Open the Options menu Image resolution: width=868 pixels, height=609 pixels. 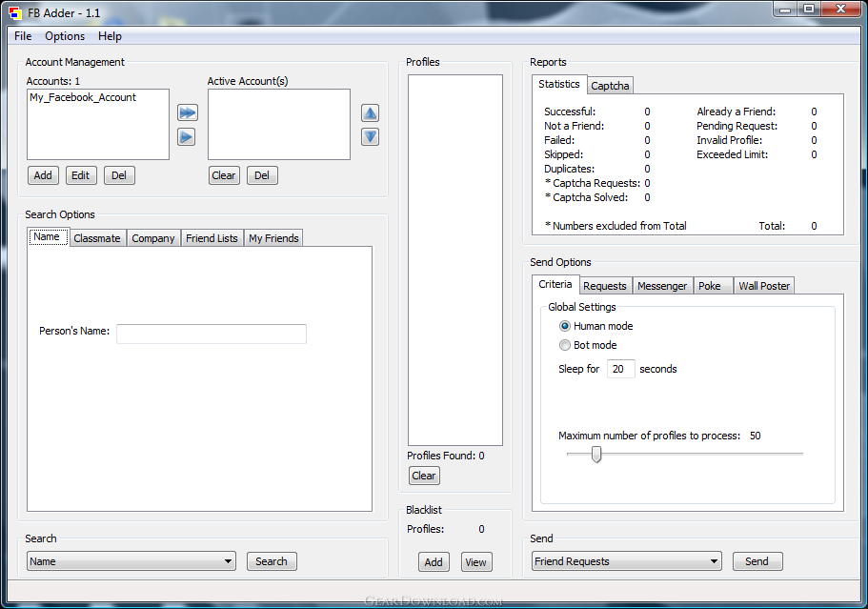65,36
